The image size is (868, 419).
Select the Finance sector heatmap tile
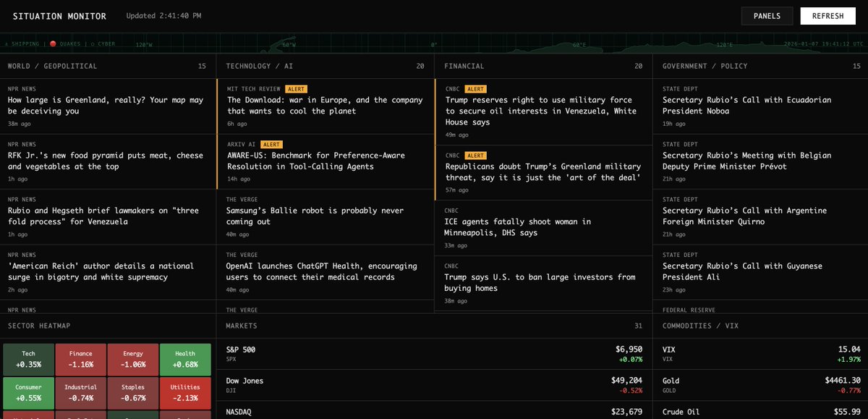point(81,359)
